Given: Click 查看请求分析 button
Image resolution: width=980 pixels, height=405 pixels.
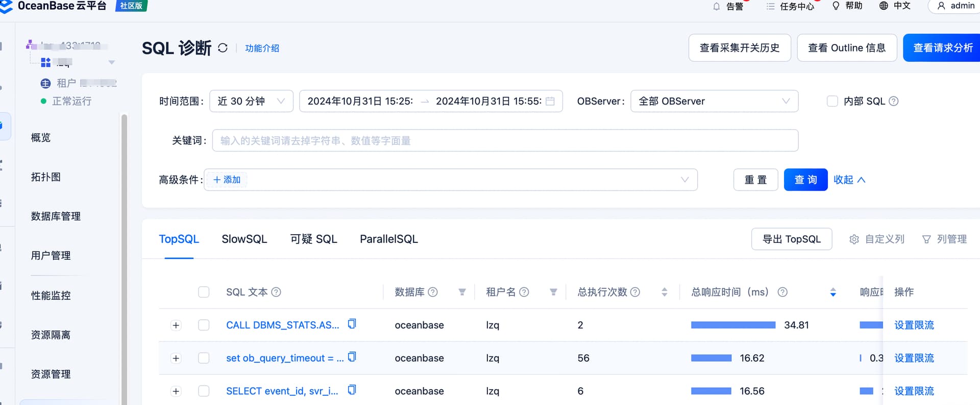Looking at the screenshot, I should [x=942, y=48].
